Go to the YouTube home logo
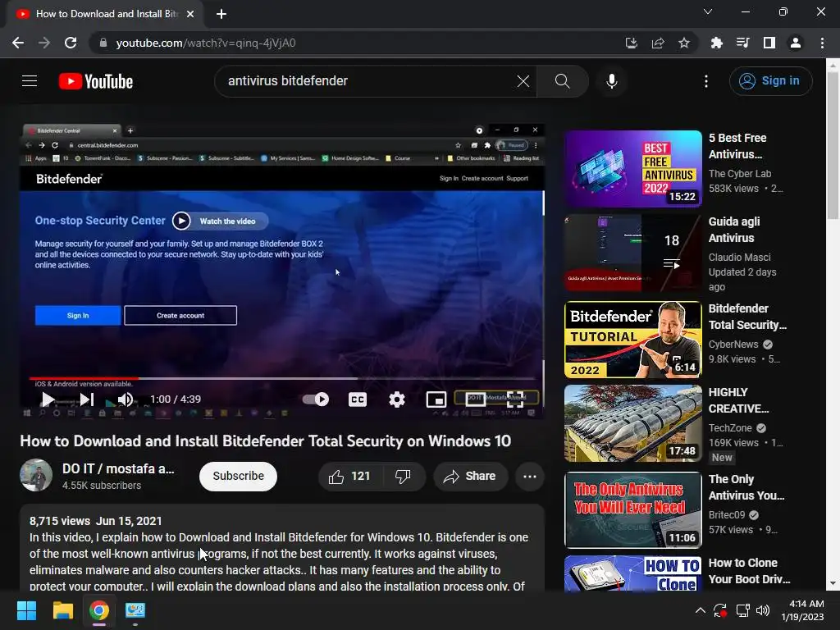 click(96, 81)
